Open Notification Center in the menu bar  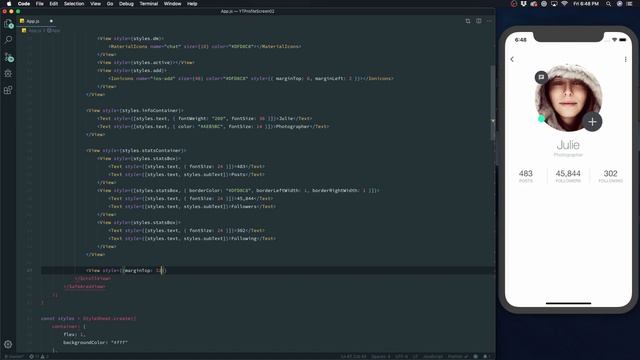pos(629,4)
